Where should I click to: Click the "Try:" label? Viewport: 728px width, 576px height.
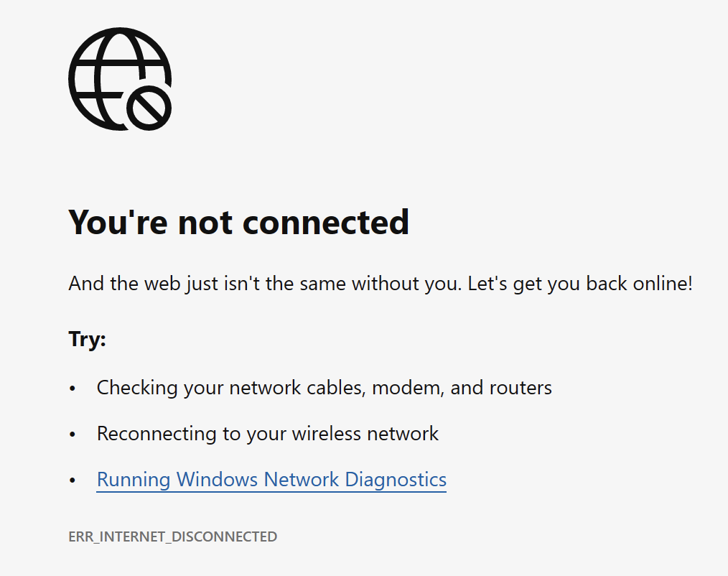(x=88, y=338)
